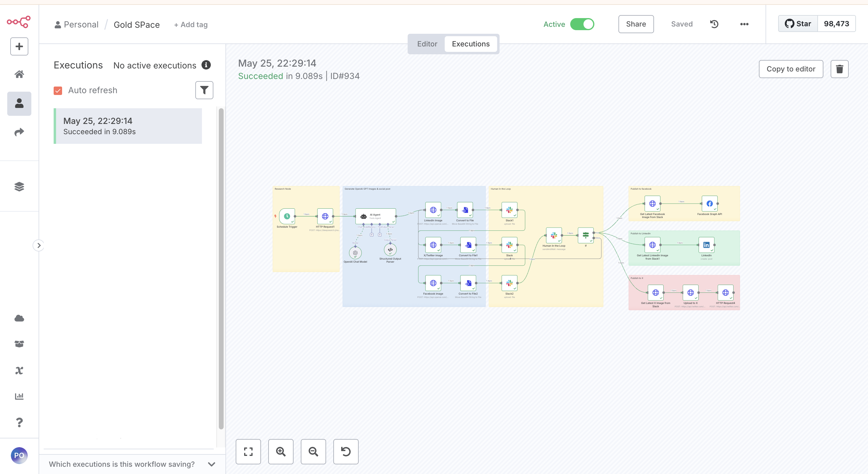Click the n8n logo icon

19,22
